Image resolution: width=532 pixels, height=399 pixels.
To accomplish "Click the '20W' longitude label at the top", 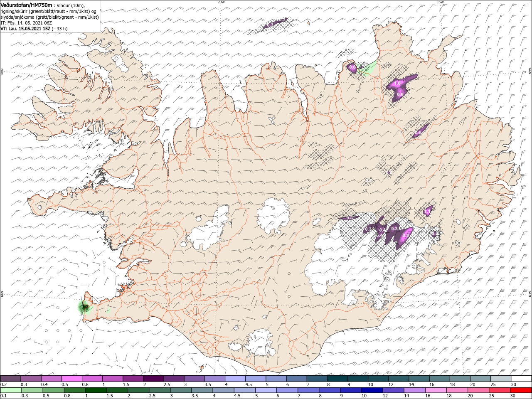I will 221,2.
